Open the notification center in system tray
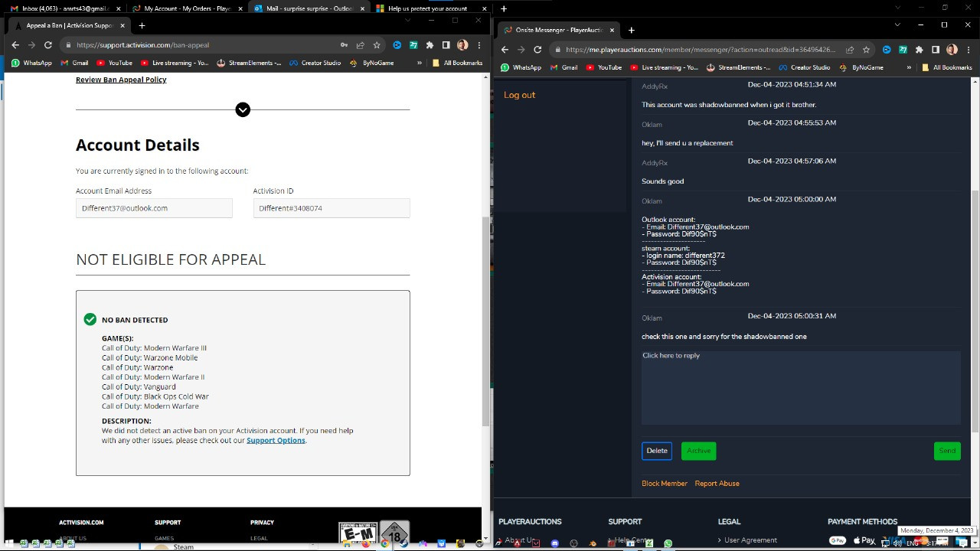 (x=962, y=543)
